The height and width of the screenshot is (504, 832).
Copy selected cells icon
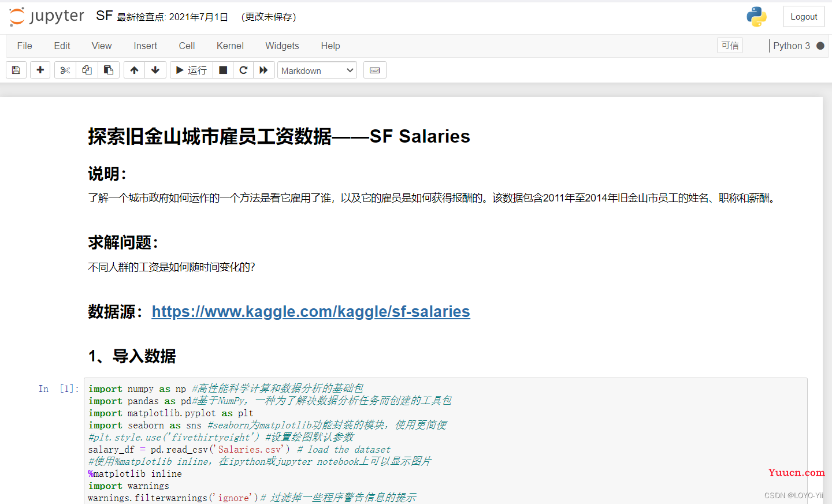(87, 70)
